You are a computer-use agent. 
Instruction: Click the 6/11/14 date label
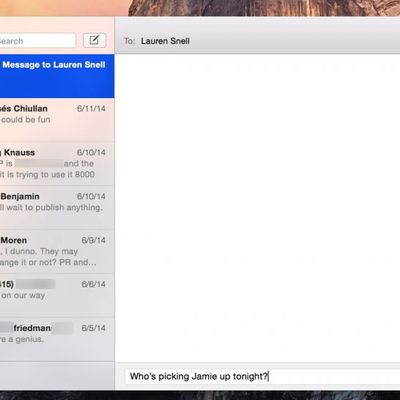point(91,109)
